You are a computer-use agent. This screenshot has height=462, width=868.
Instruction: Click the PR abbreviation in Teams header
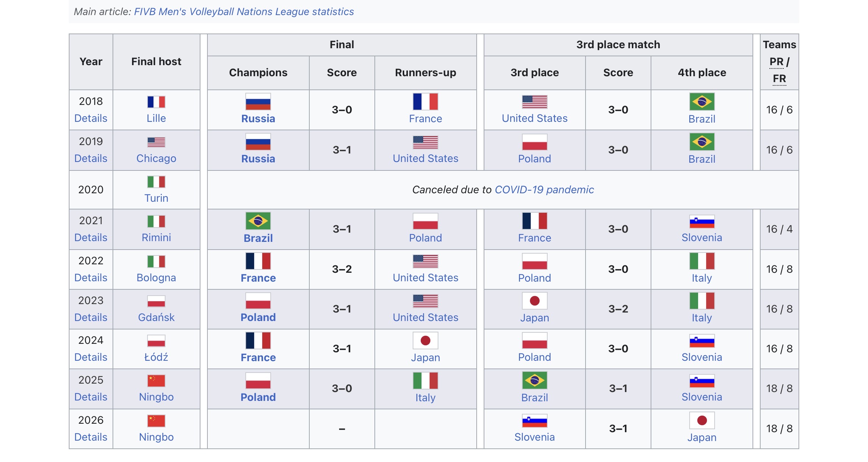776,61
